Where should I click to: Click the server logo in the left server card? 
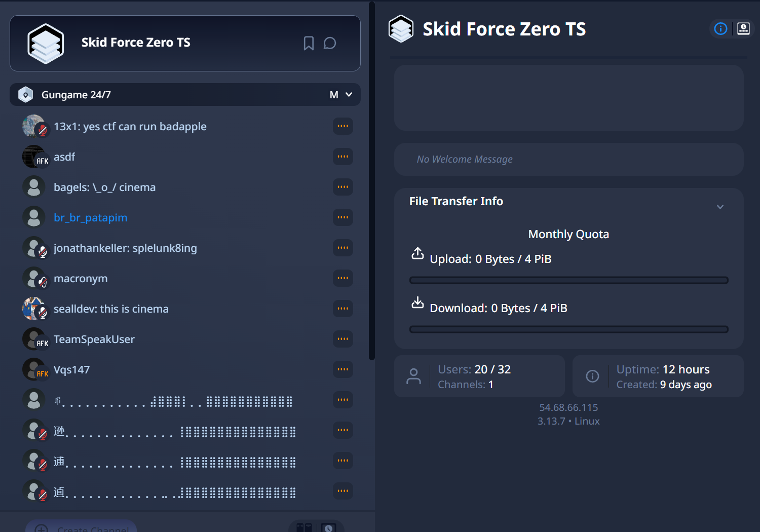pyautogui.click(x=46, y=44)
